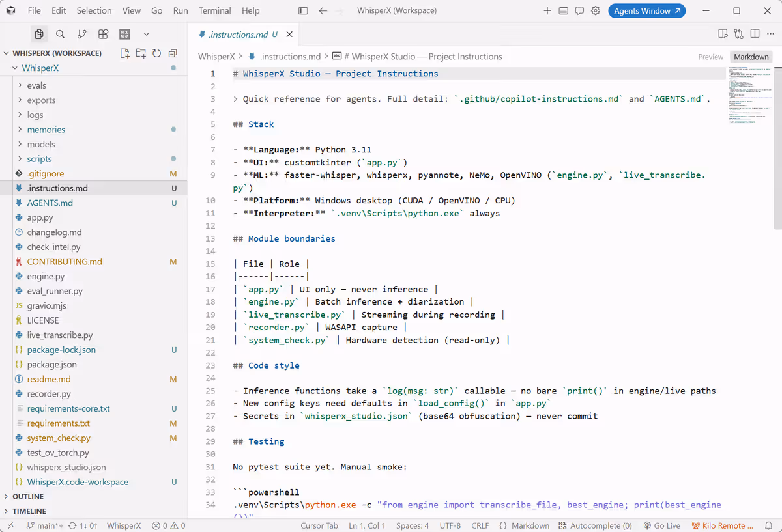Expand the memories folder

tap(93, 130)
